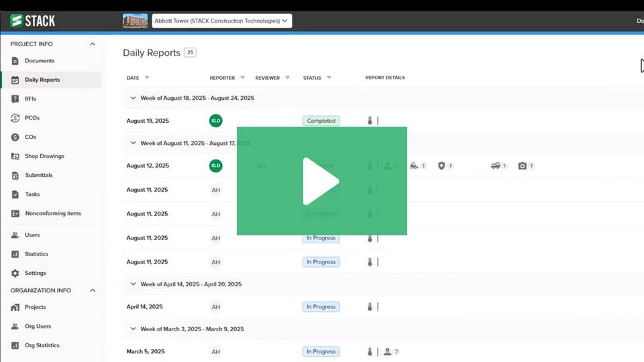Click the STACK logo in header

click(x=33, y=21)
